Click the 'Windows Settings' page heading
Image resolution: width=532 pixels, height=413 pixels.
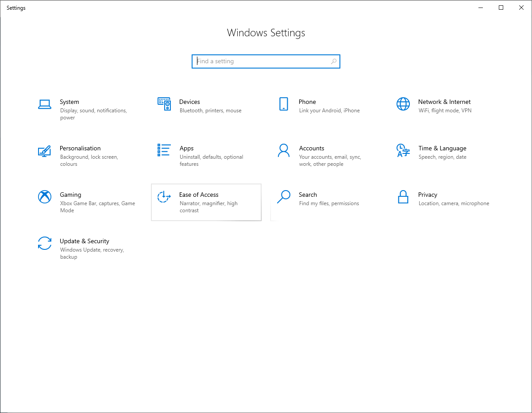click(266, 33)
